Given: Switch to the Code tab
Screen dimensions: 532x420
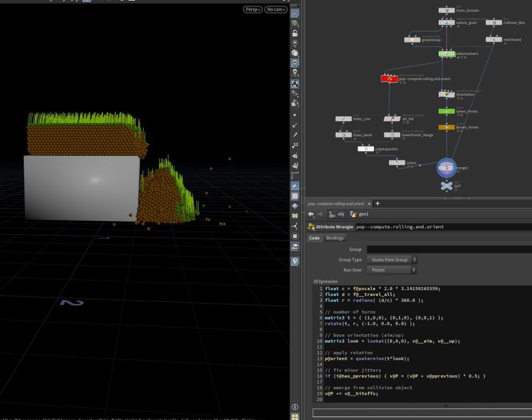Looking at the screenshot, I should 314,238.
